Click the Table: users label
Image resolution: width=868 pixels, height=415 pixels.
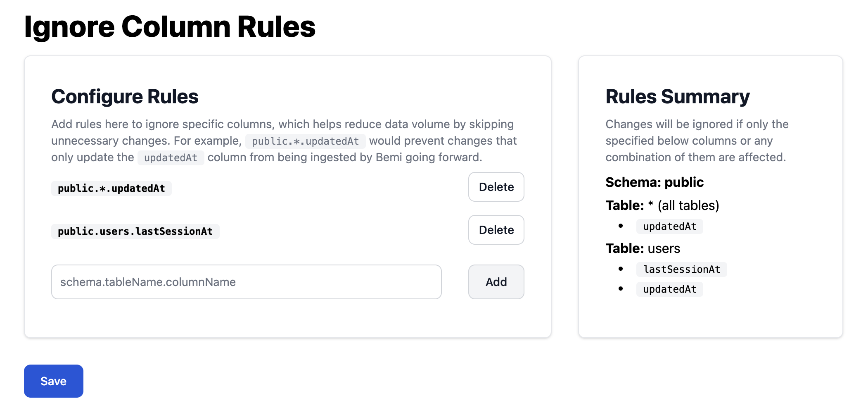click(x=643, y=248)
